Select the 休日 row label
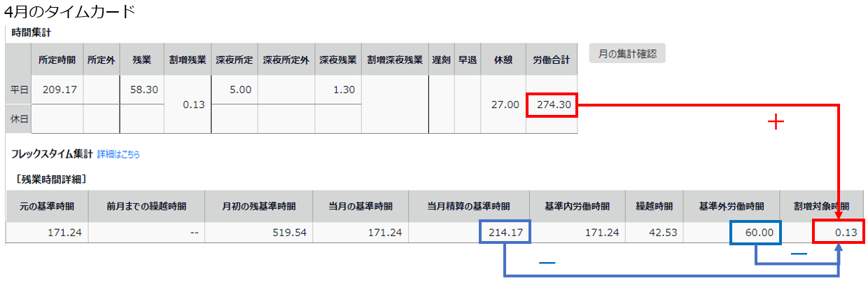The image size is (868, 281). pos(19,119)
